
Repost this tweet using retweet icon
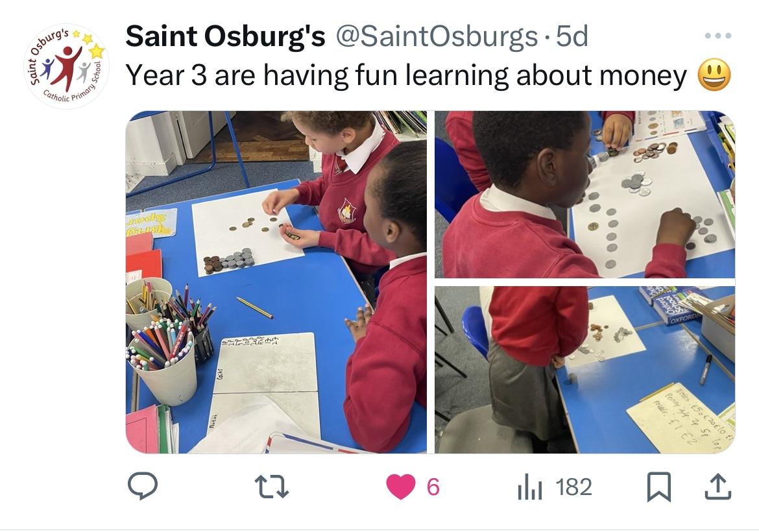point(272,487)
